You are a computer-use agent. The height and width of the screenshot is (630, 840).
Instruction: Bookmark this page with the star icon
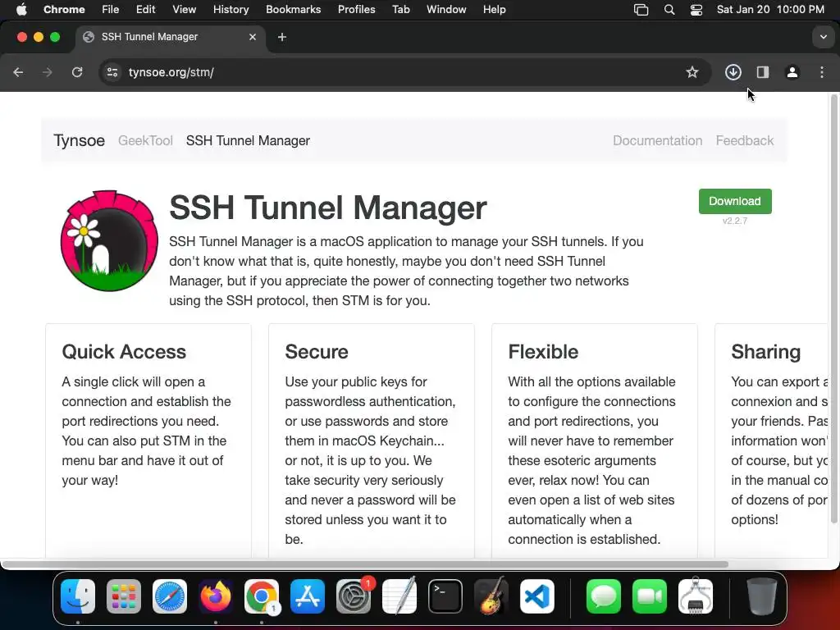(x=692, y=72)
